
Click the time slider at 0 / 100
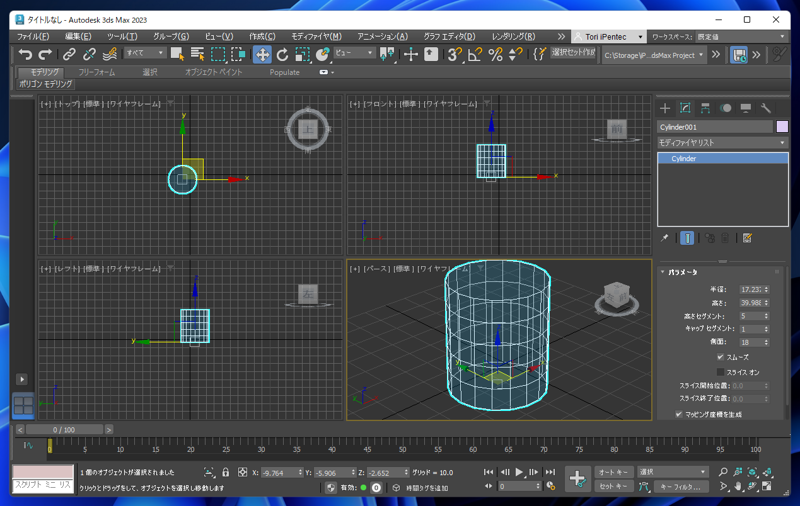tap(64, 429)
